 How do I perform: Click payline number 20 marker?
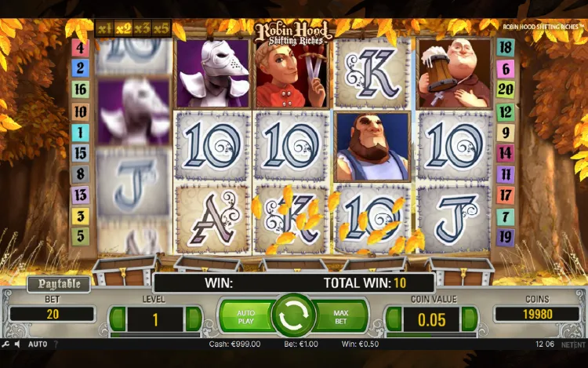[x=506, y=89]
